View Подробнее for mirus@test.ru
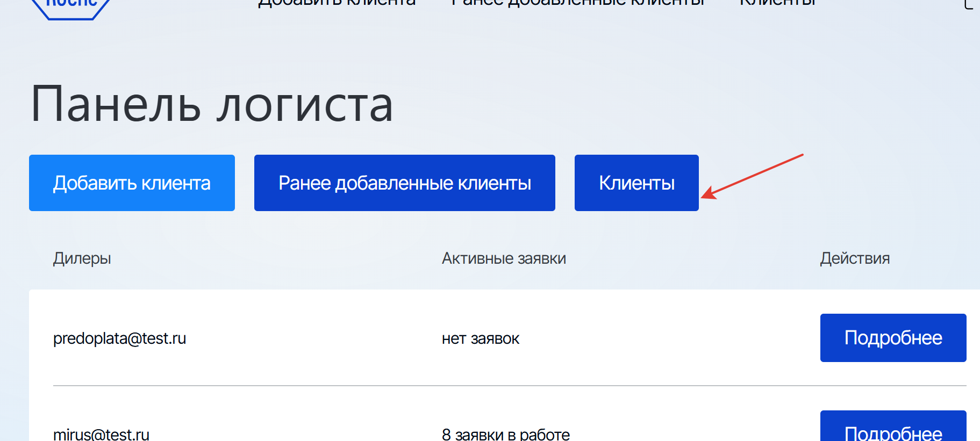Image resolution: width=980 pixels, height=441 pixels. (893, 426)
